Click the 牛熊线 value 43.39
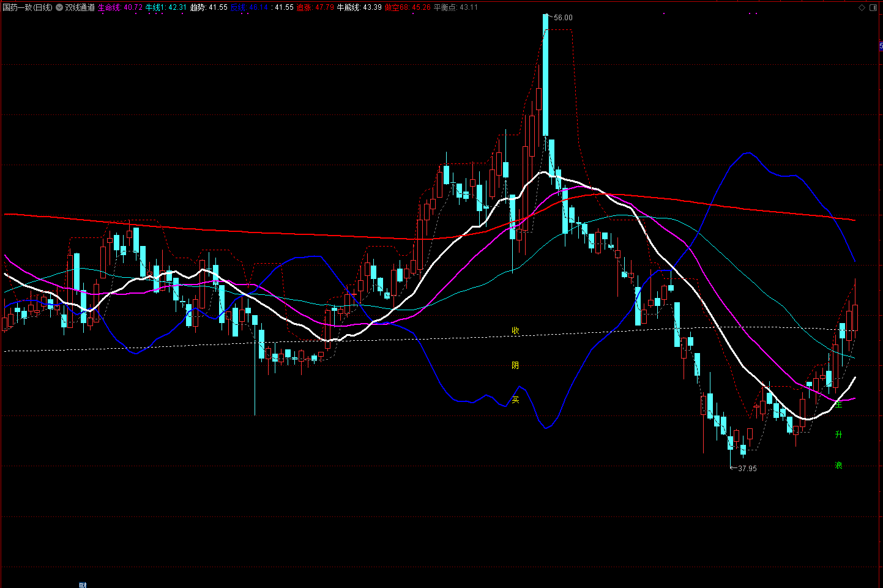 click(x=372, y=7)
